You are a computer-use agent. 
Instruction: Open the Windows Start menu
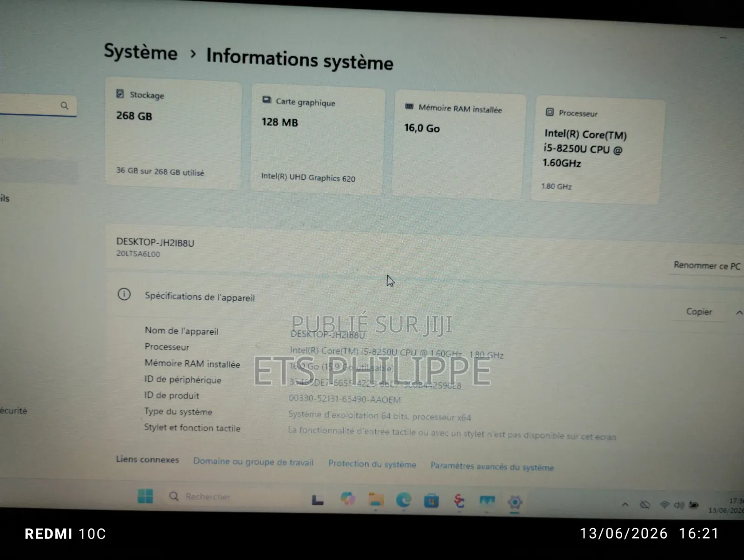coord(145,496)
